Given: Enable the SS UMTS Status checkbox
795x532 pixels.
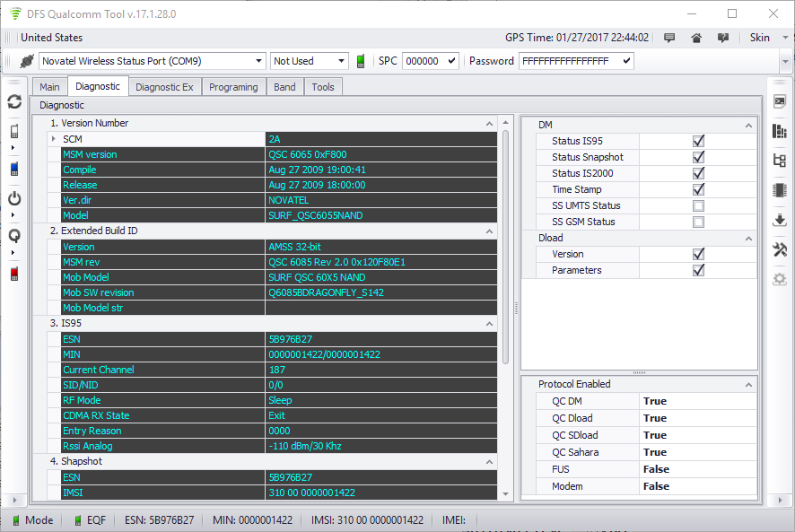Looking at the screenshot, I should pyautogui.click(x=699, y=206).
